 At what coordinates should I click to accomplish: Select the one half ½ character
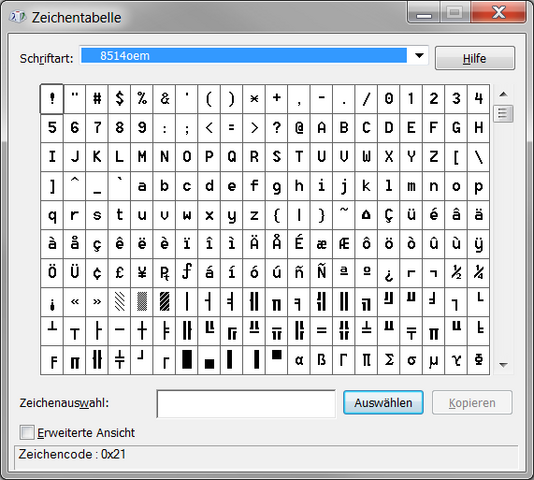(x=456, y=273)
